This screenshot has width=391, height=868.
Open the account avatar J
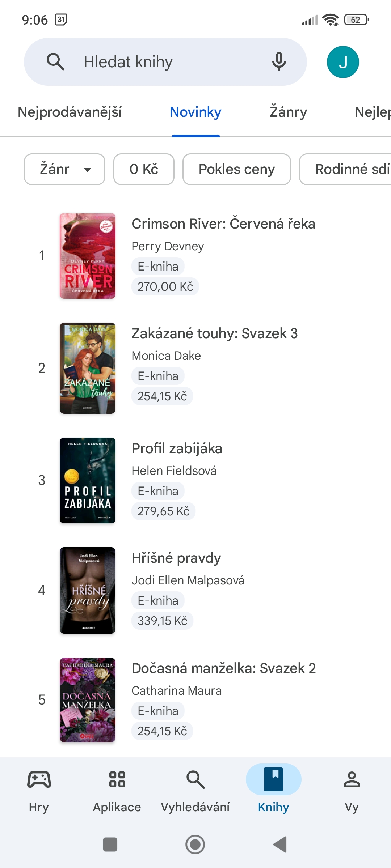[342, 62]
